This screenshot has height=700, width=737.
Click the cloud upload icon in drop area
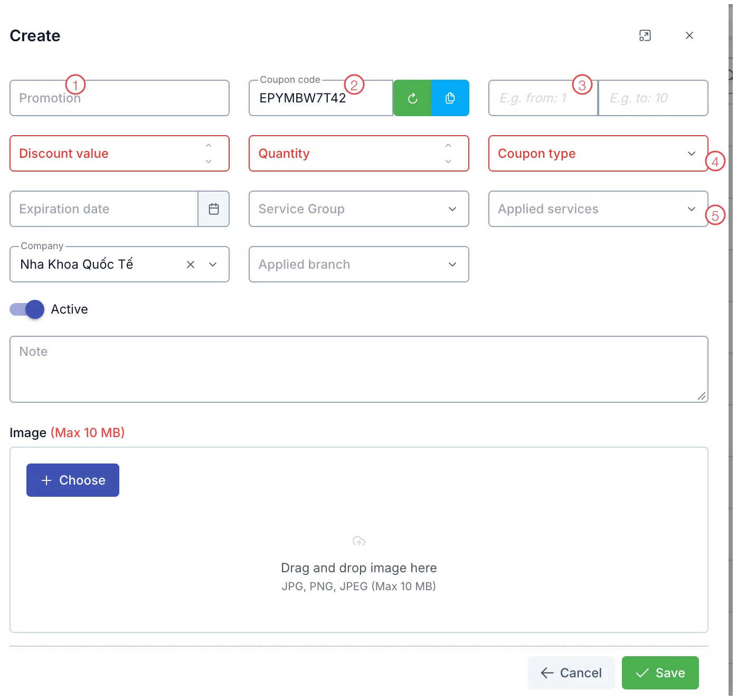[359, 541]
